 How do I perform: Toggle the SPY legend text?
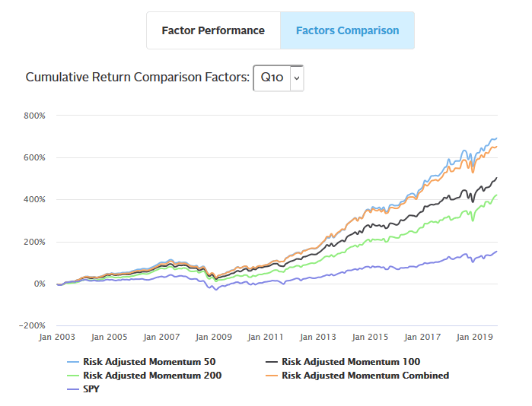click(93, 389)
